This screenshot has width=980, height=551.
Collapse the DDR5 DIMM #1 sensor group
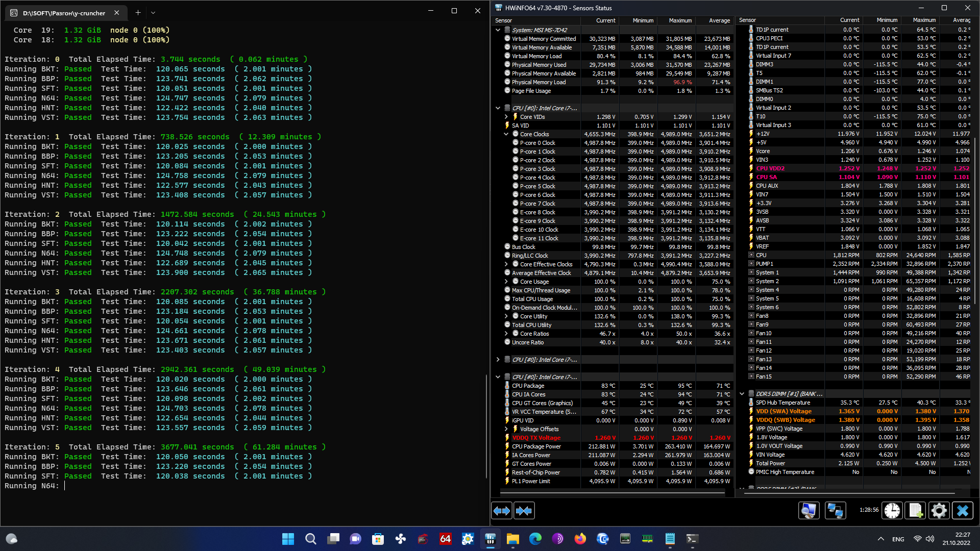(742, 394)
